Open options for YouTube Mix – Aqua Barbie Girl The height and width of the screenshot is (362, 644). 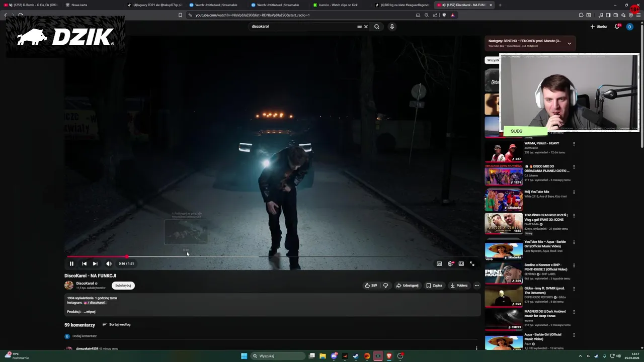point(574,242)
